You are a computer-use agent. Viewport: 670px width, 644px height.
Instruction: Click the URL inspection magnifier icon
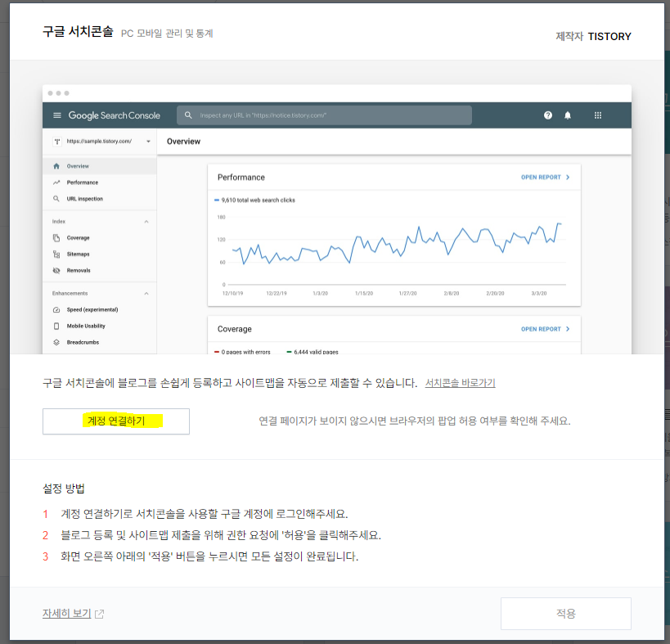56,199
